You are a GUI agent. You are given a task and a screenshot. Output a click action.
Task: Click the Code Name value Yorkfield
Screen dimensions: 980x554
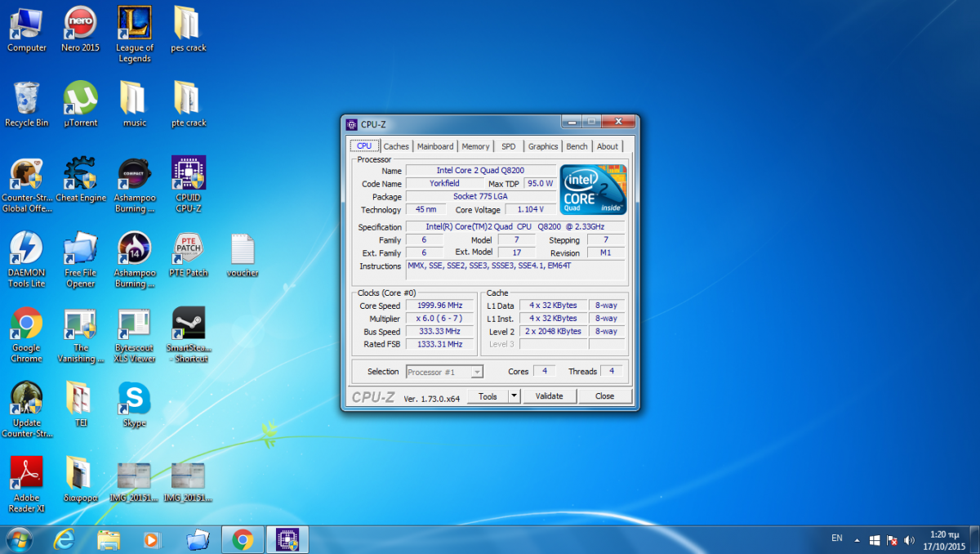pos(445,184)
